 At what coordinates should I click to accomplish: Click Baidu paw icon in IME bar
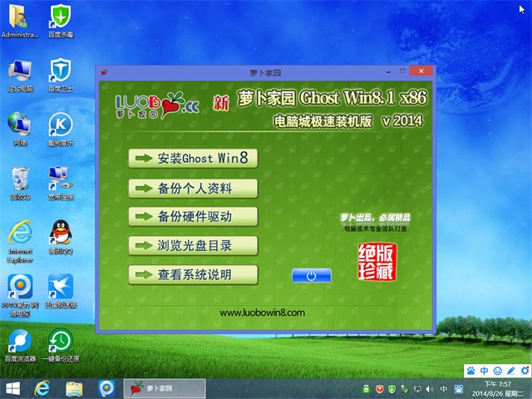(470, 370)
